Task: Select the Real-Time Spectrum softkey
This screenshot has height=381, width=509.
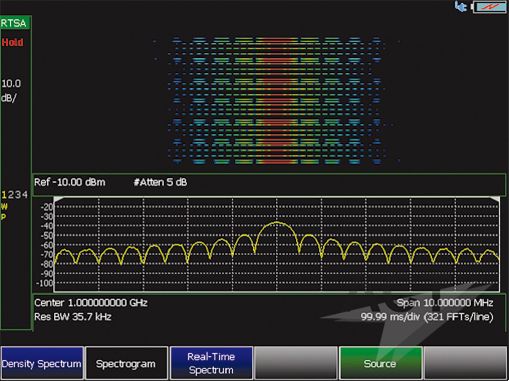Action: pyautogui.click(x=211, y=363)
